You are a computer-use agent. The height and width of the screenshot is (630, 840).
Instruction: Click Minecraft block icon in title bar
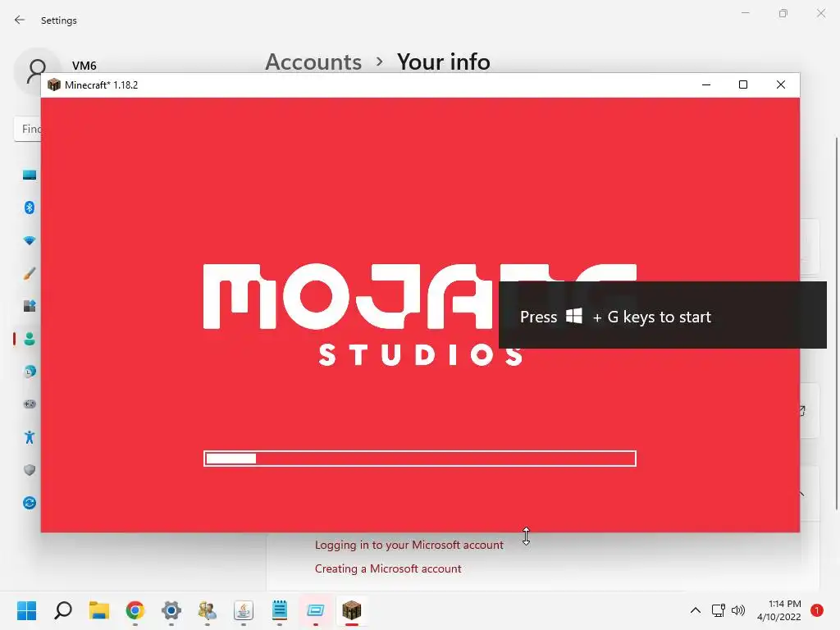53,84
